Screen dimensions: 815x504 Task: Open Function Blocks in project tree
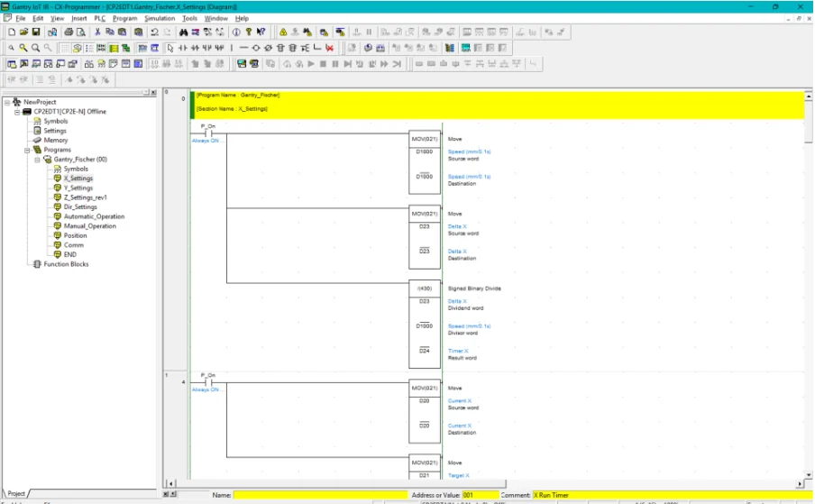click(x=66, y=264)
